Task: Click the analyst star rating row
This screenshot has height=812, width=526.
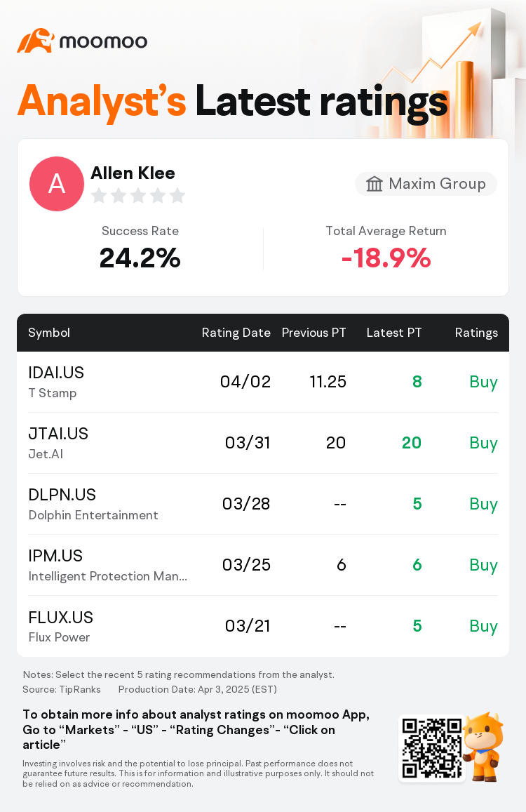Action: (x=138, y=196)
